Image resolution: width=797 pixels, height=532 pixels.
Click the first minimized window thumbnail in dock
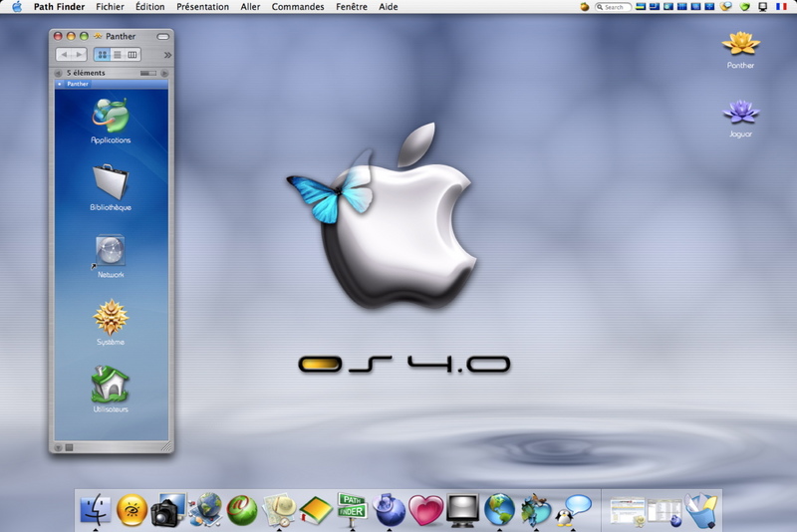click(628, 511)
